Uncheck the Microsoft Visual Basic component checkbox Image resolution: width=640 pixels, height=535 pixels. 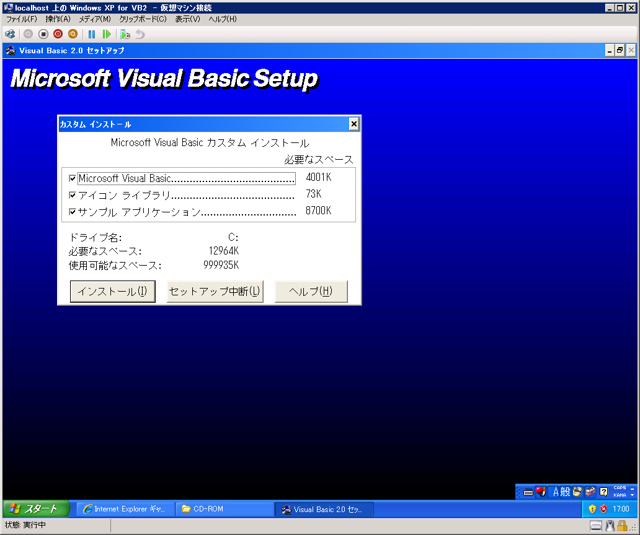72,178
